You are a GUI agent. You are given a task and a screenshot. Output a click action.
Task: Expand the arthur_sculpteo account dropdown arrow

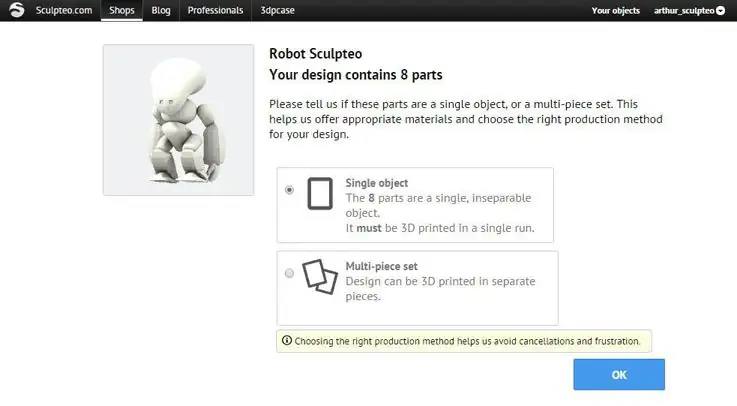click(x=721, y=10)
